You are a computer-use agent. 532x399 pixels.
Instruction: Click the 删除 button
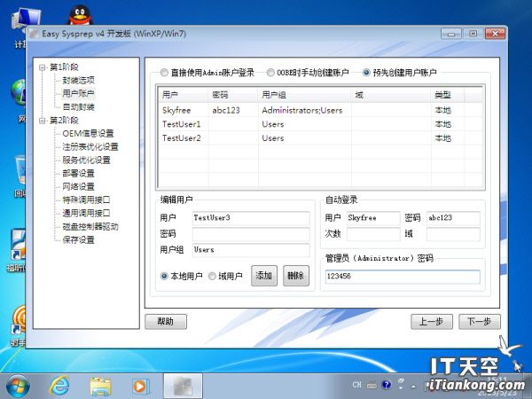(296, 276)
